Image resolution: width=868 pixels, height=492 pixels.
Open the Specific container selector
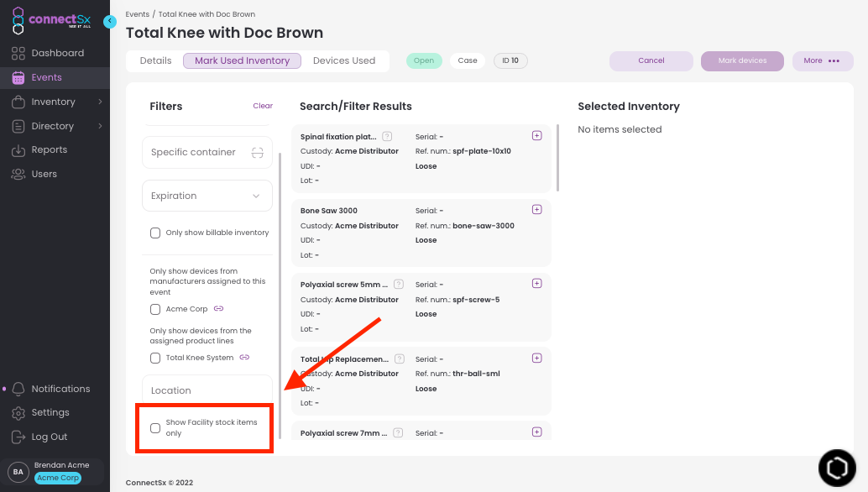pyautogui.click(x=207, y=152)
